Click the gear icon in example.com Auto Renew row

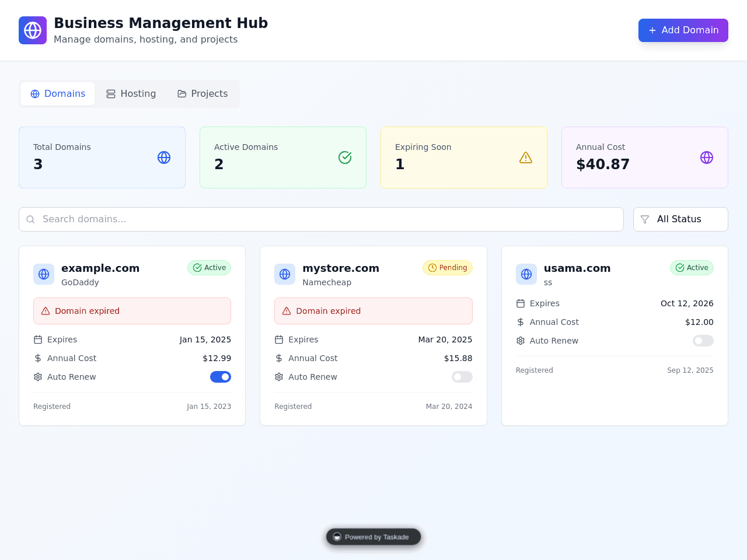(x=38, y=377)
